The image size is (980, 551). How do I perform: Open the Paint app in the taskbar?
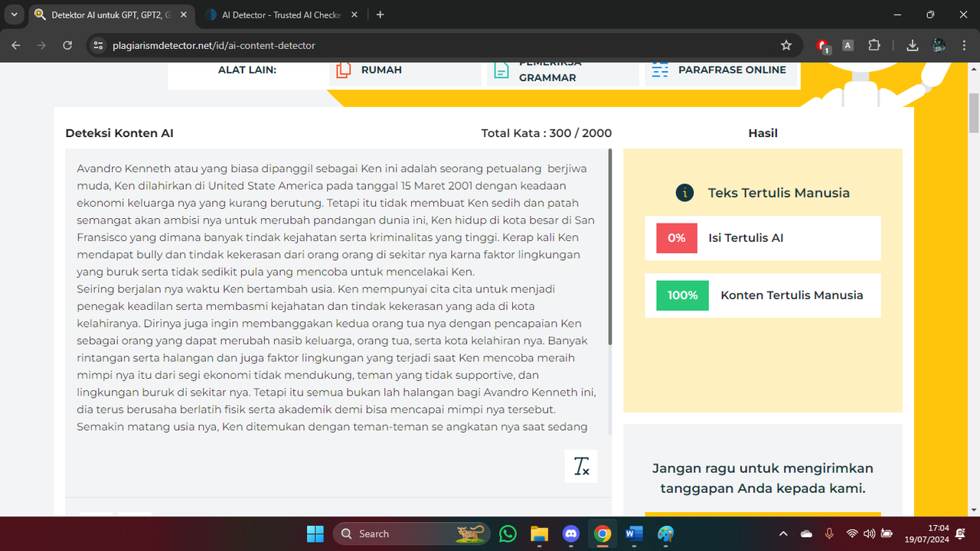coord(665,533)
